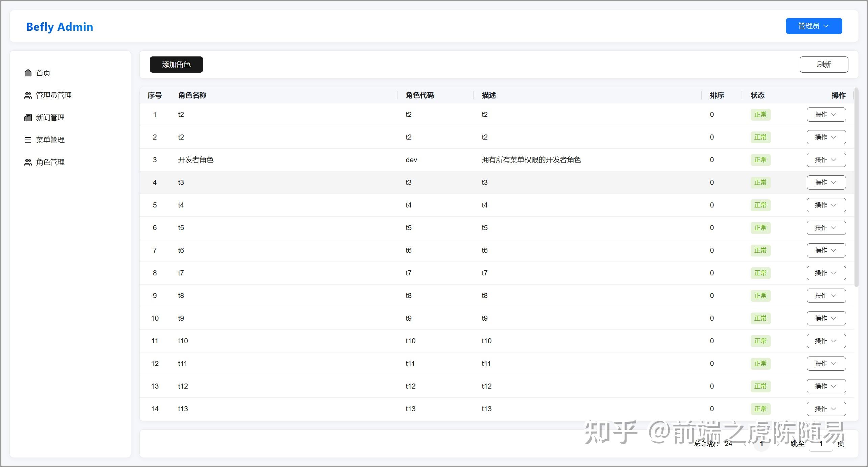Click the home icon beside 首页
The image size is (868, 467).
point(28,73)
